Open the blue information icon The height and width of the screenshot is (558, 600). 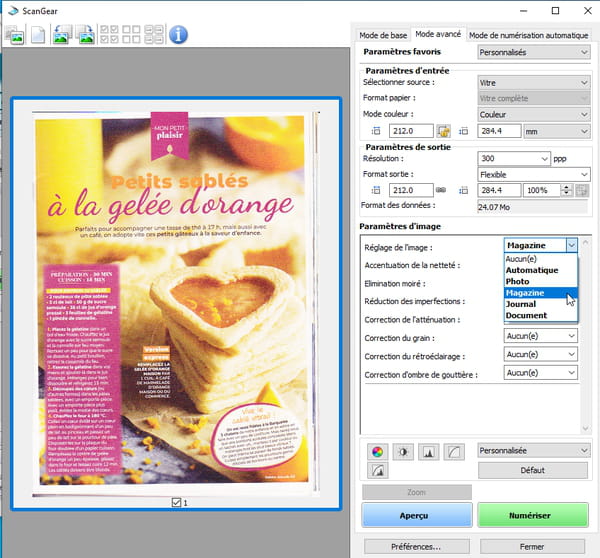click(x=178, y=35)
